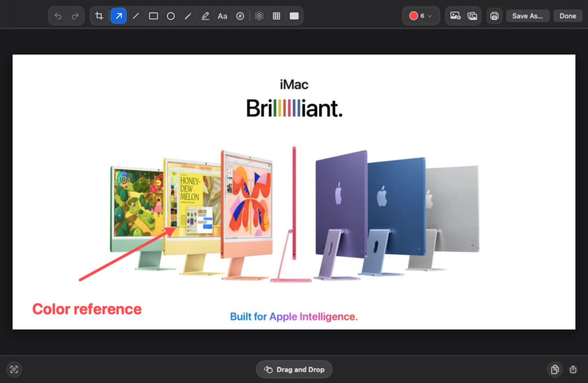The width and height of the screenshot is (588, 383).
Task: Activate the Highlighter tool
Action: pos(205,16)
